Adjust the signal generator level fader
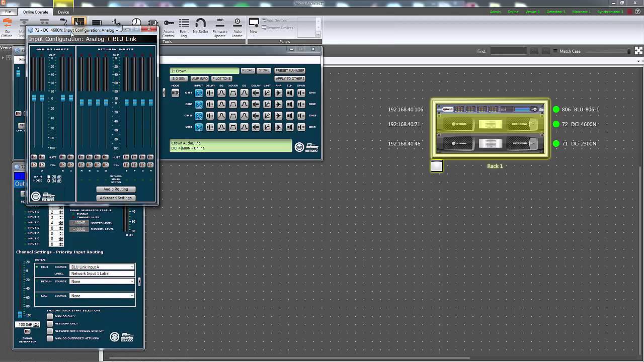 tap(20, 315)
